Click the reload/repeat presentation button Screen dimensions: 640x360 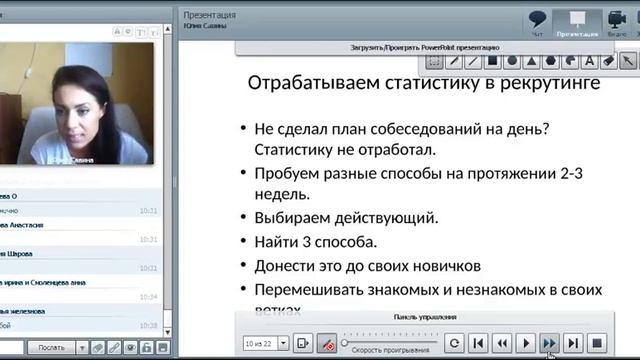pyautogui.click(x=454, y=343)
